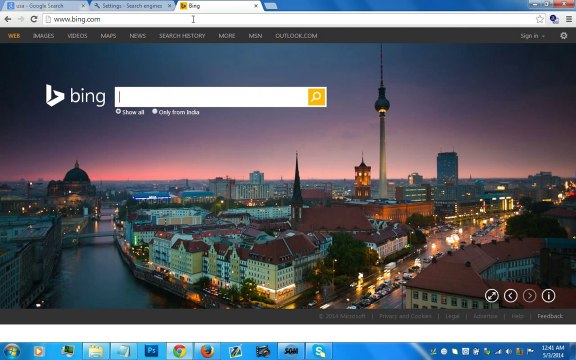Open Action Center flag tray icon
576x360 pixels.
coord(530,352)
